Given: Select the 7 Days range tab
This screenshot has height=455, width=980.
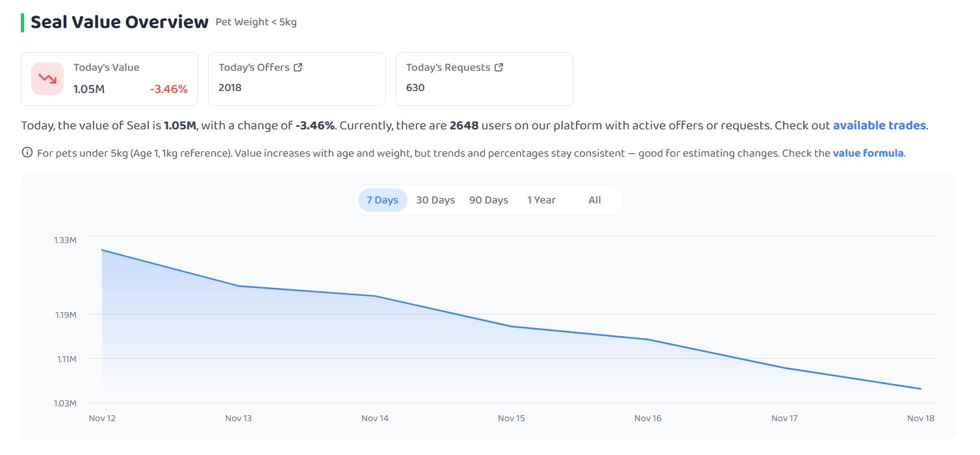Looking at the screenshot, I should [382, 200].
